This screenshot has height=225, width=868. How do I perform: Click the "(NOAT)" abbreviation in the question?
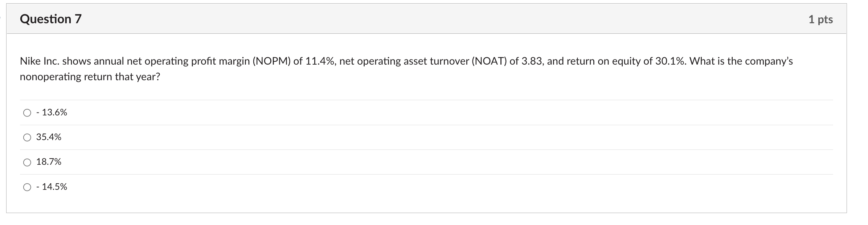(x=489, y=61)
